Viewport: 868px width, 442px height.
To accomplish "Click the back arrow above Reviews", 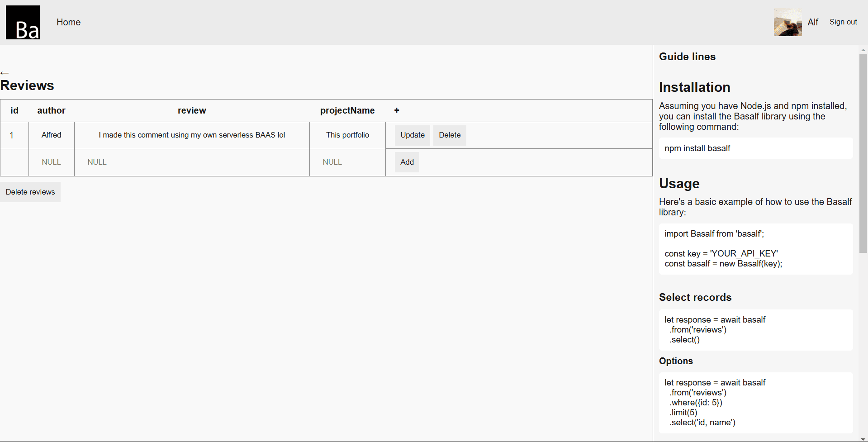I will 5,72.
